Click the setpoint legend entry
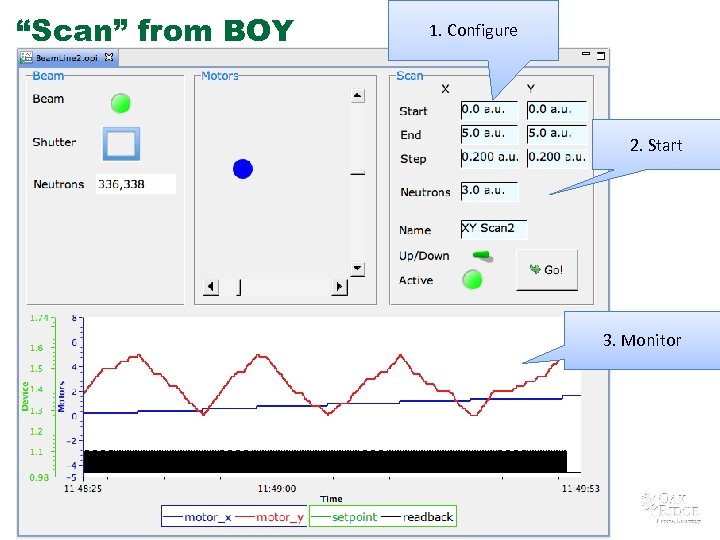 point(344,517)
